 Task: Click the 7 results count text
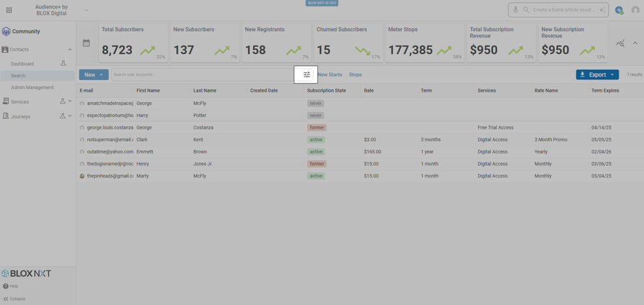coord(634,75)
